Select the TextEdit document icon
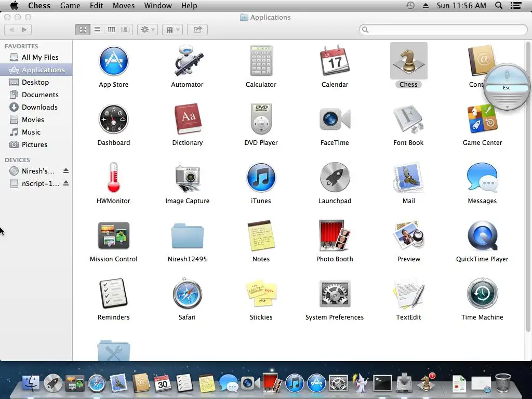The height and width of the screenshot is (399, 532). [408, 294]
